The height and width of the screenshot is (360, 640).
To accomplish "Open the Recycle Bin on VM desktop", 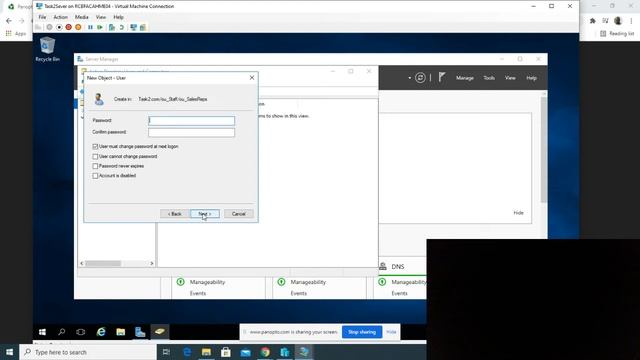I will (47, 49).
